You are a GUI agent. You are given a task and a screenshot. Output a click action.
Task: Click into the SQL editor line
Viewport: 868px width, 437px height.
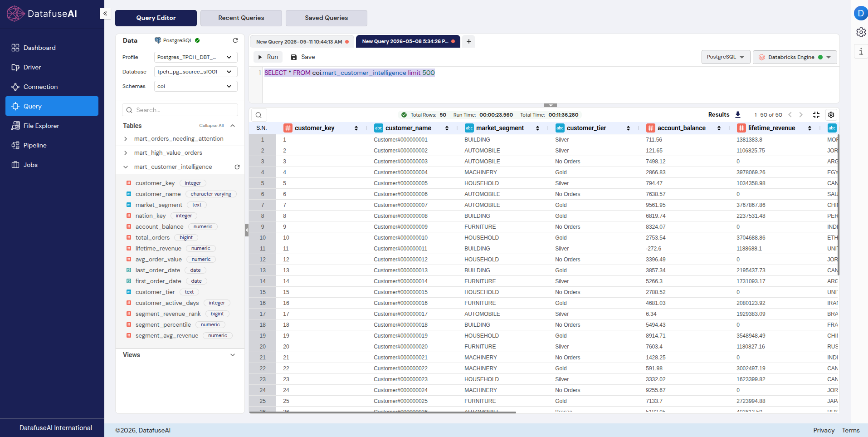(x=550, y=73)
